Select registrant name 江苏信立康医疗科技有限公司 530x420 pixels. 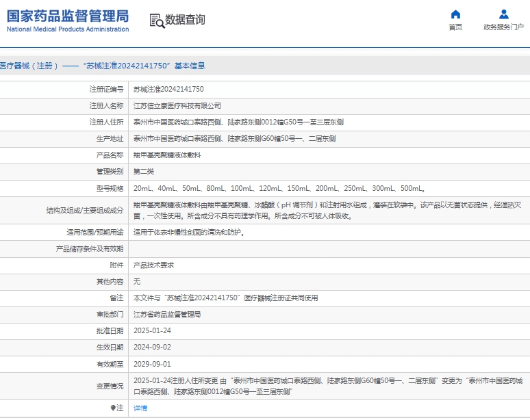point(177,105)
